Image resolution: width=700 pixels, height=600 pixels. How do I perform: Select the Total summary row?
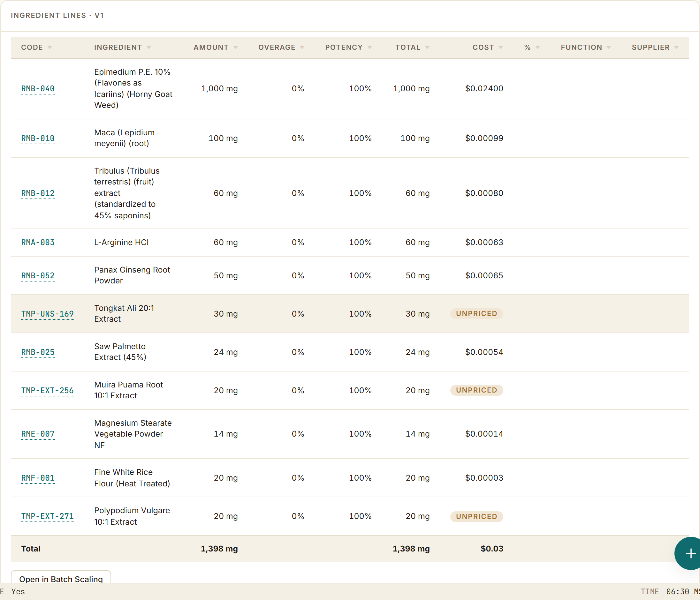[x=350, y=549]
